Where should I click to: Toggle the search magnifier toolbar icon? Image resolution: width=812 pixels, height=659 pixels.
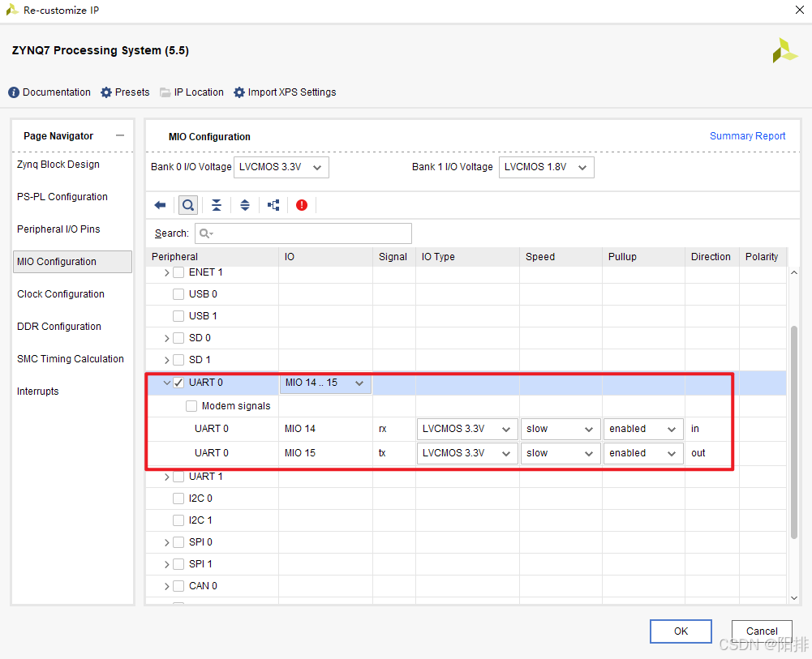tap(188, 205)
